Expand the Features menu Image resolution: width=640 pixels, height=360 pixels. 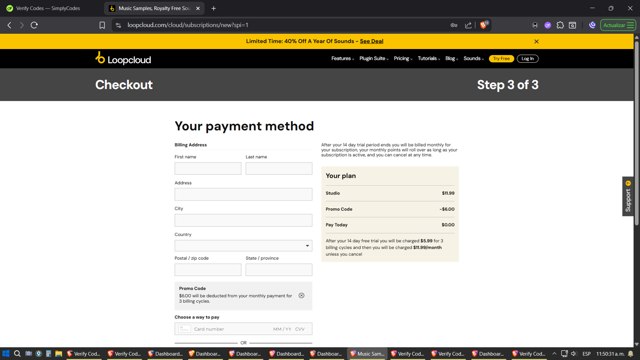[x=342, y=59]
